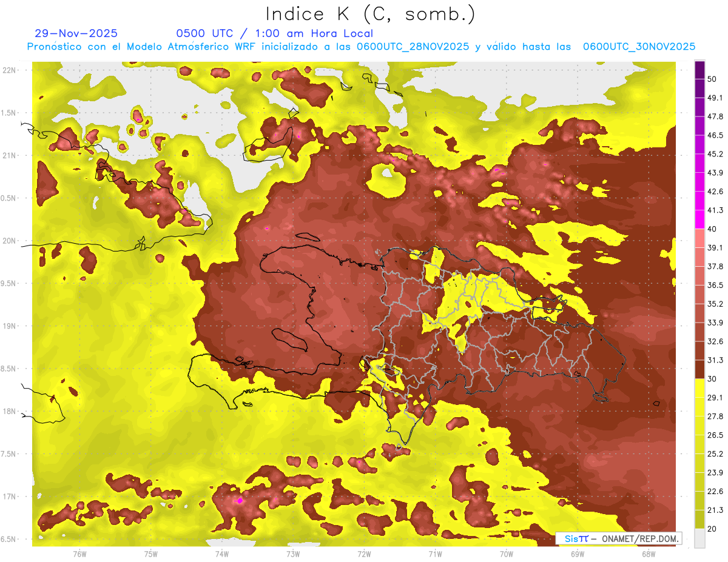
Task: Click legend value "26.5"
Action: click(x=714, y=435)
